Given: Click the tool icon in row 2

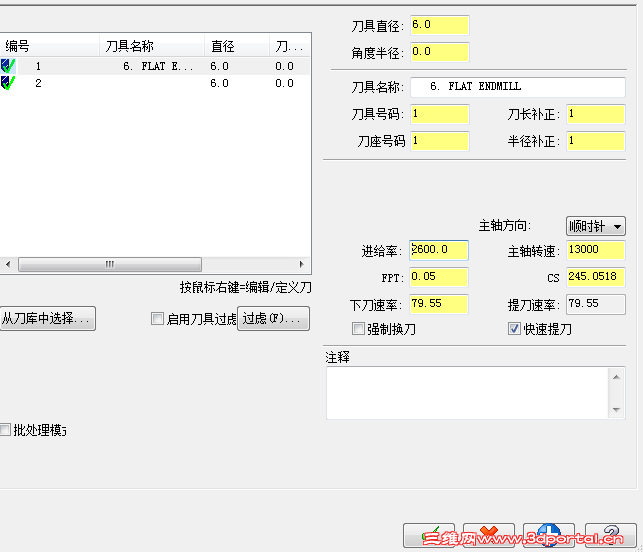Looking at the screenshot, I should pyautogui.click(x=8, y=83).
